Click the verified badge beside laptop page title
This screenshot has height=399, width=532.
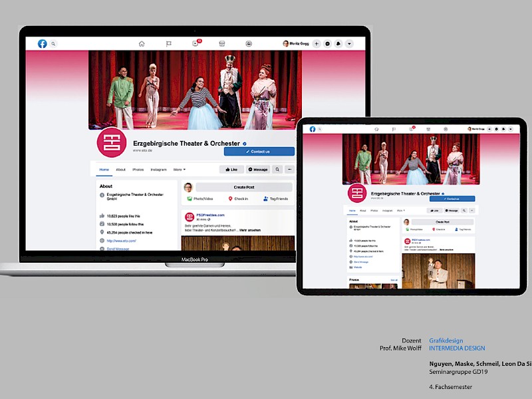coord(244,144)
